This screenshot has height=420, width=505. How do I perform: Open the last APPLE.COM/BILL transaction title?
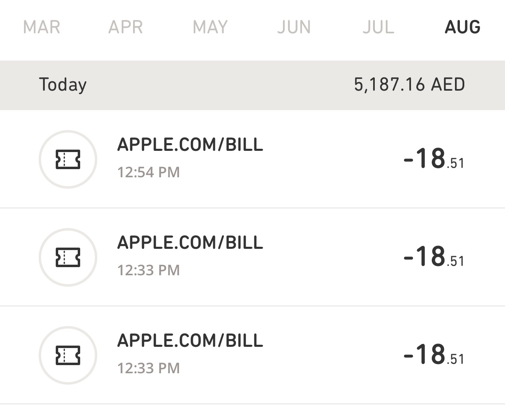click(190, 341)
